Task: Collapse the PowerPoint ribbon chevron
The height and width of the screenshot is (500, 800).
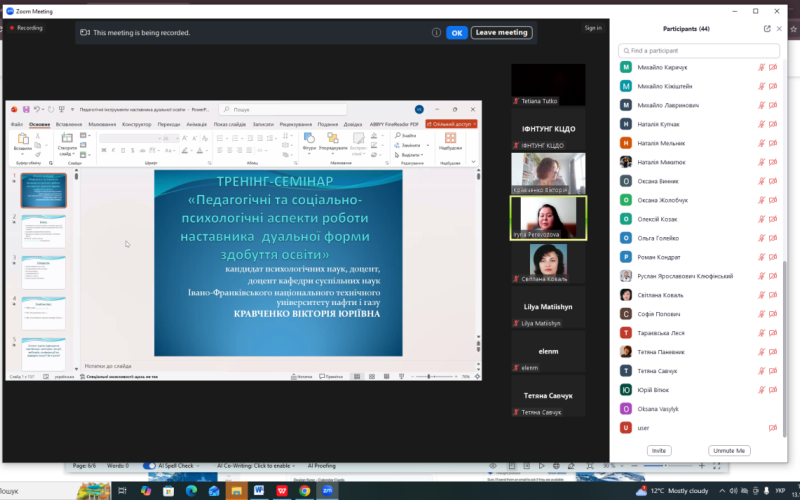Action: pos(473,162)
